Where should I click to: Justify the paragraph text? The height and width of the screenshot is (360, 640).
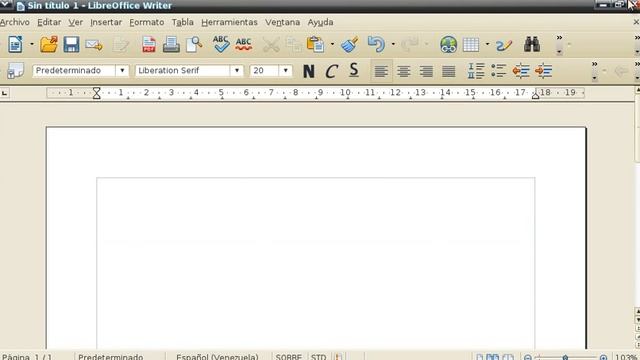coord(449,71)
